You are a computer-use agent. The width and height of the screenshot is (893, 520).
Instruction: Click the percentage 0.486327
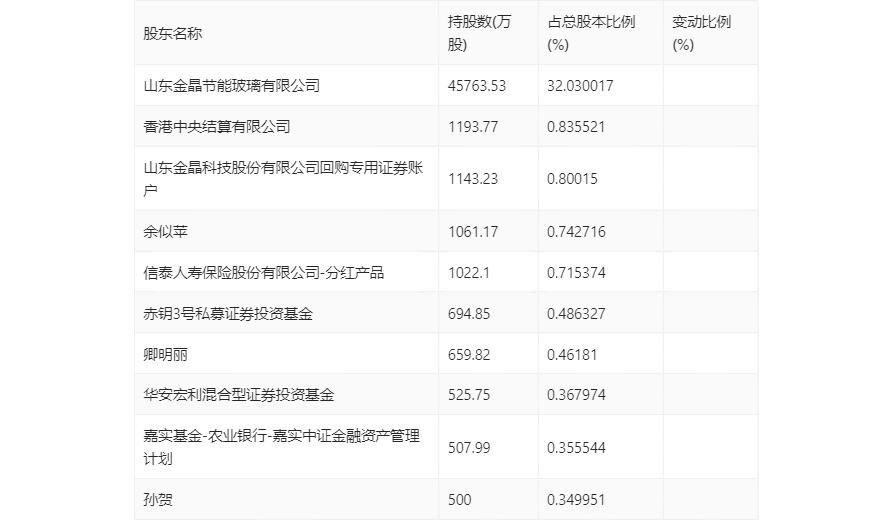576,314
